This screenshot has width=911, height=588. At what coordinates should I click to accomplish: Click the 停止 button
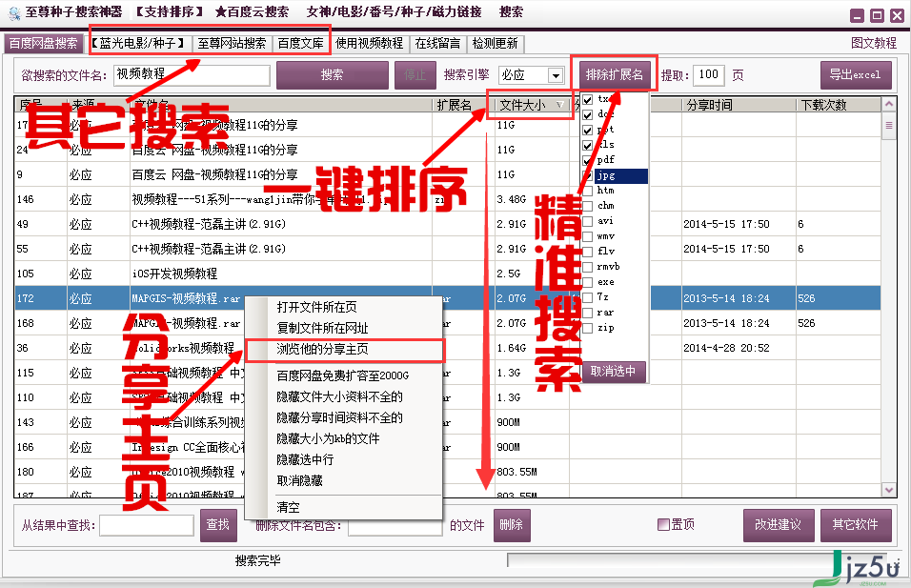[415, 75]
